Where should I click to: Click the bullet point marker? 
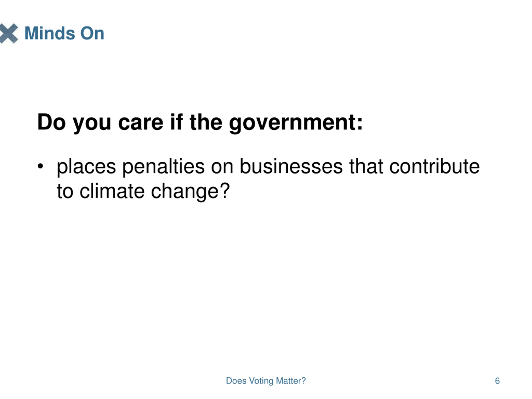(40, 166)
